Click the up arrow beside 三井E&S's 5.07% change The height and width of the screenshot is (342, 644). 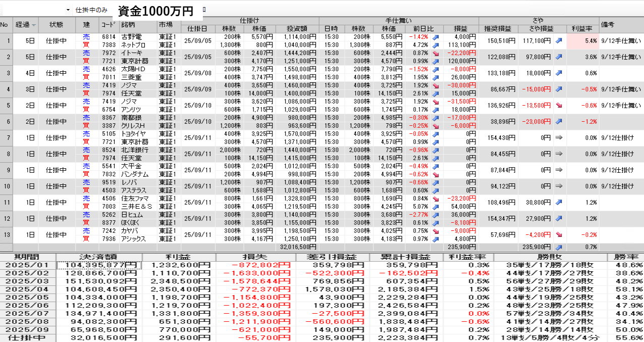click(x=436, y=206)
